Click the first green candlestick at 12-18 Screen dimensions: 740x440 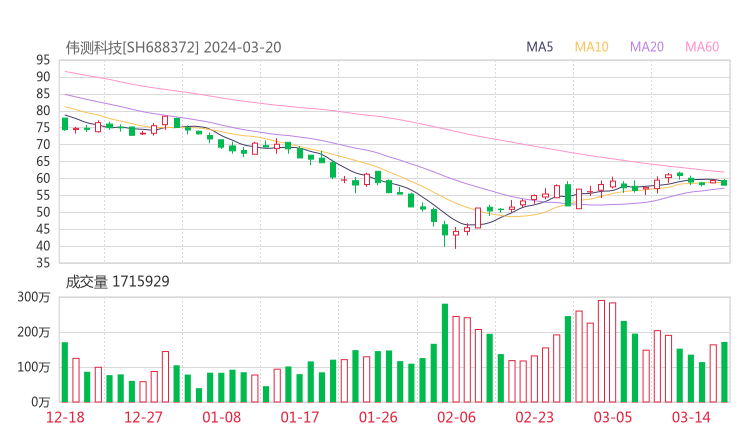pyautogui.click(x=65, y=124)
